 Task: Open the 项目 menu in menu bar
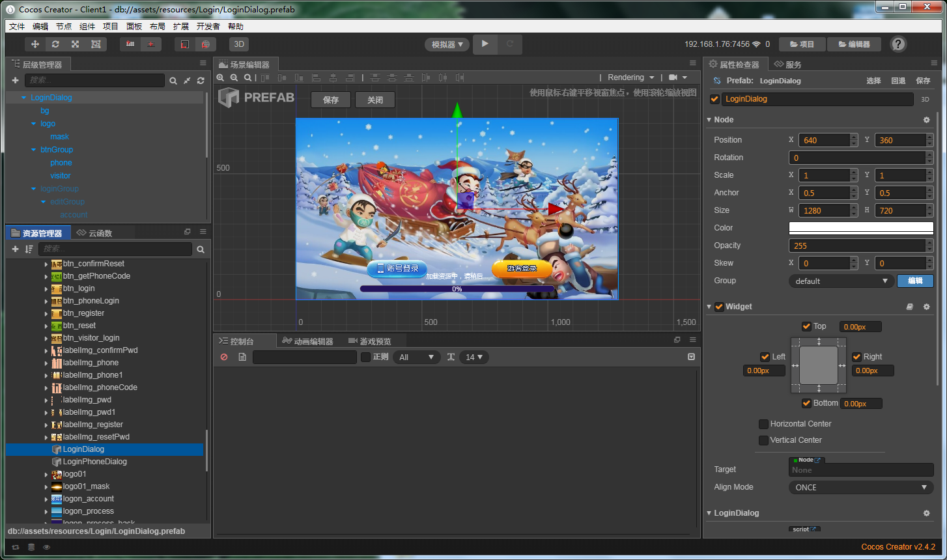tap(111, 27)
